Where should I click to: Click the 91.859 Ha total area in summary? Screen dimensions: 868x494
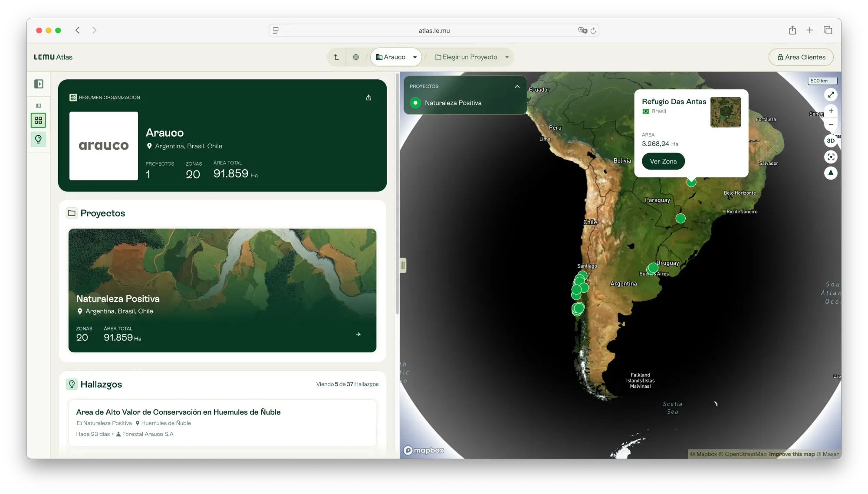[x=236, y=173]
